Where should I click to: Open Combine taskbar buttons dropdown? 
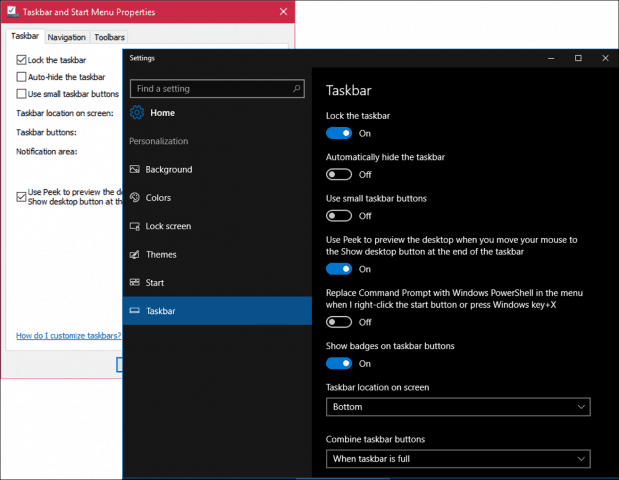[x=458, y=459]
